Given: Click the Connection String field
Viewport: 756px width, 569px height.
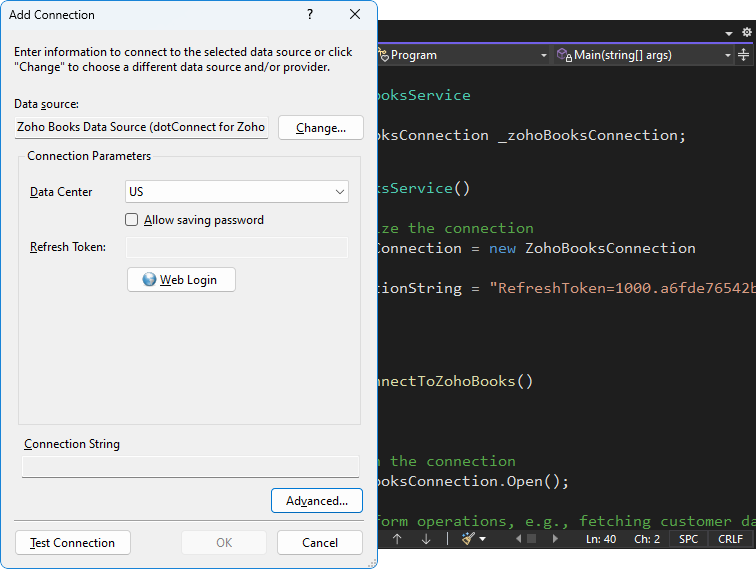Looking at the screenshot, I should [x=190, y=466].
